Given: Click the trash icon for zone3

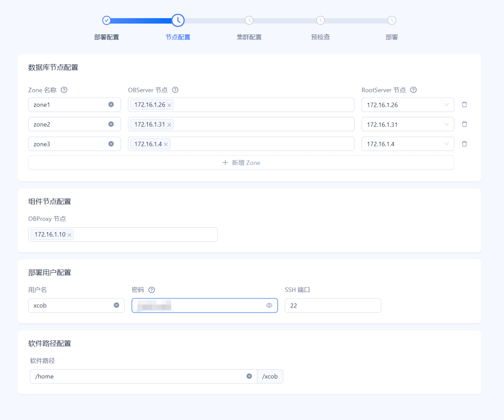Looking at the screenshot, I should pyautogui.click(x=464, y=144).
